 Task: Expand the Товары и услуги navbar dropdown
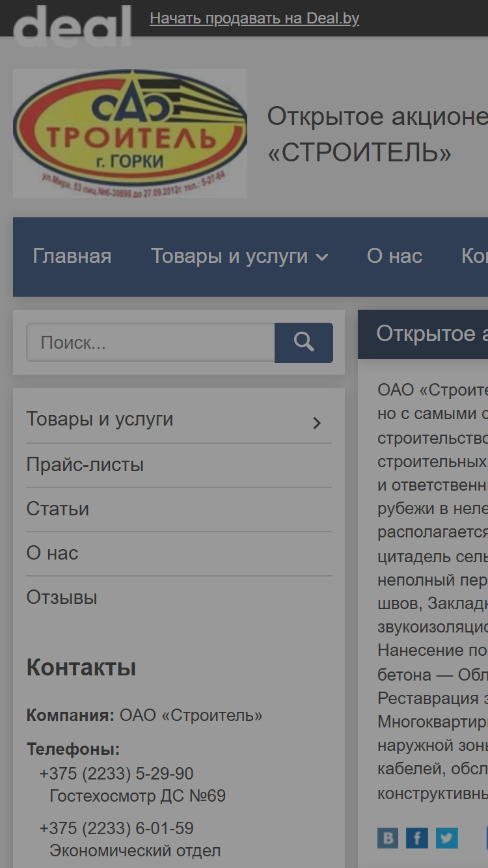[x=239, y=256]
